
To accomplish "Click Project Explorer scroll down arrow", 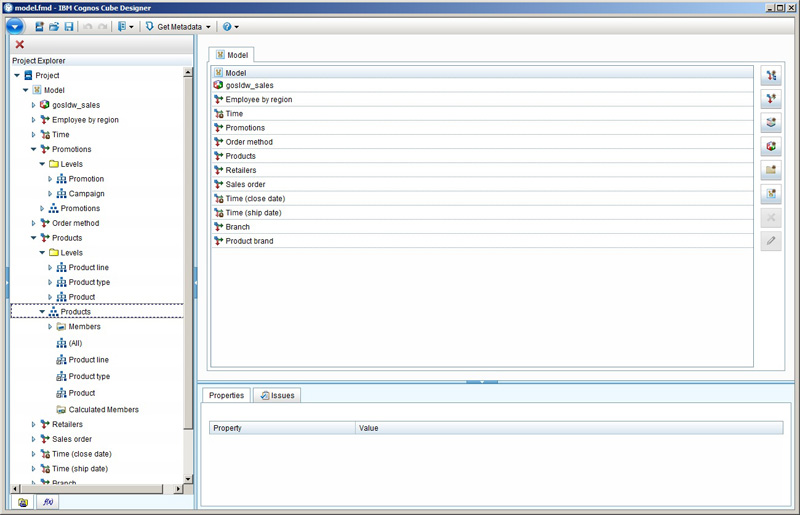I will tap(188, 479).
